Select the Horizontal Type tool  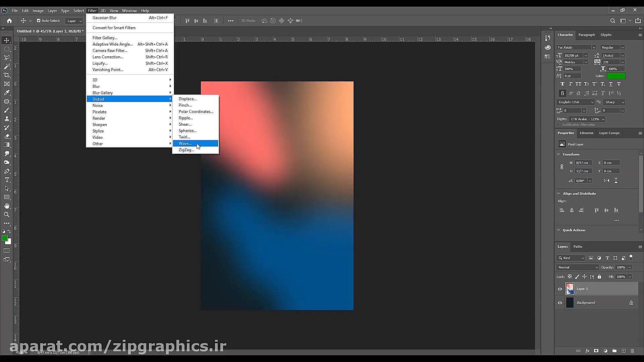(7, 180)
